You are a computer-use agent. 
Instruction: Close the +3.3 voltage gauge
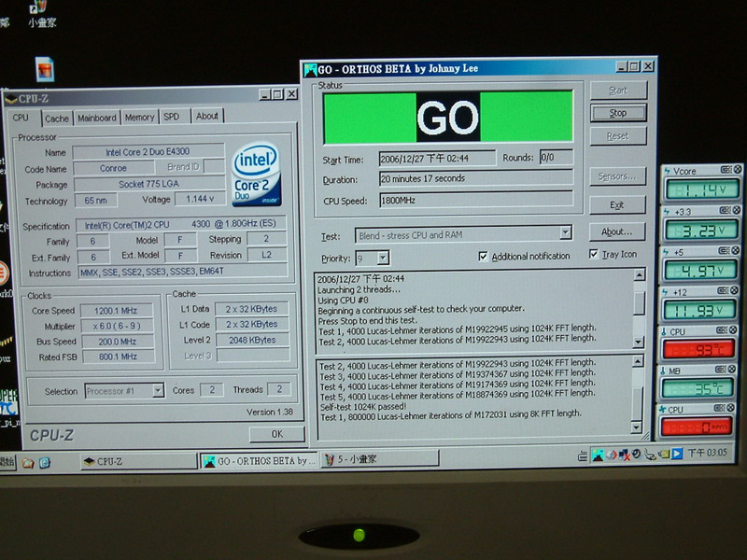click(736, 210)
